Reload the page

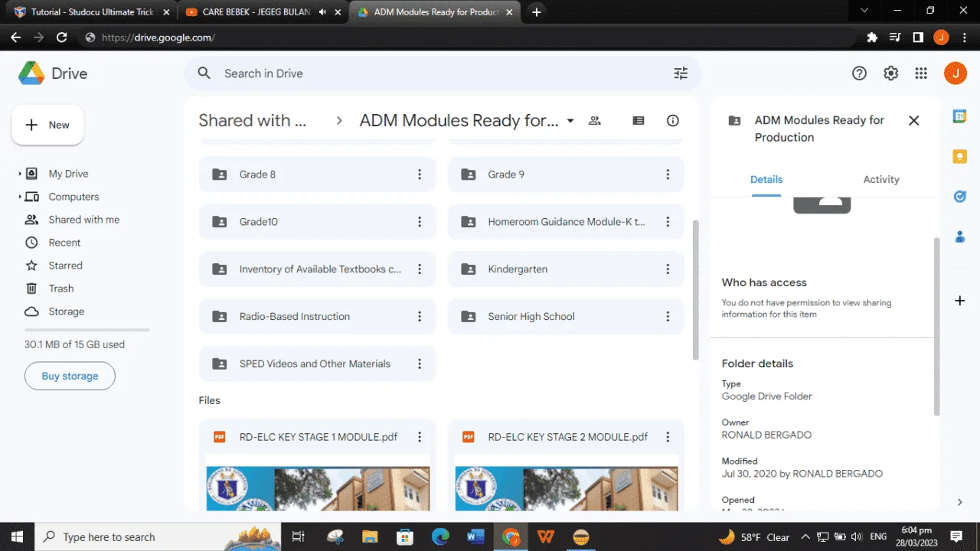[x=61, y=37]
